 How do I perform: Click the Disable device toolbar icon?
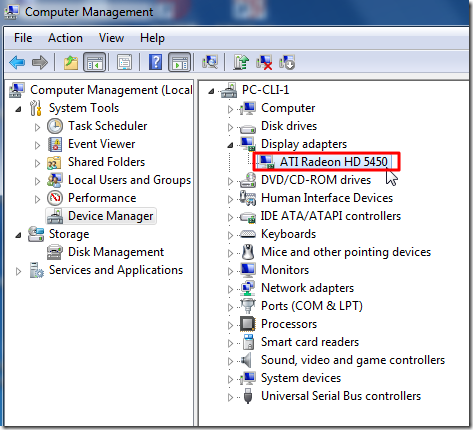pos(287,62)
